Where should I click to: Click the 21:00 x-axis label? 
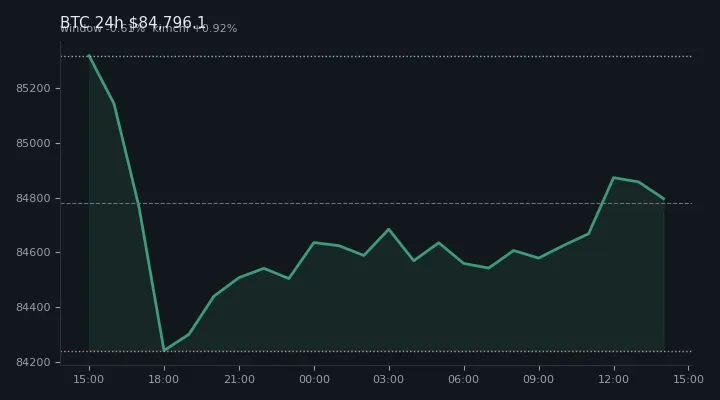tap(239, 379)
